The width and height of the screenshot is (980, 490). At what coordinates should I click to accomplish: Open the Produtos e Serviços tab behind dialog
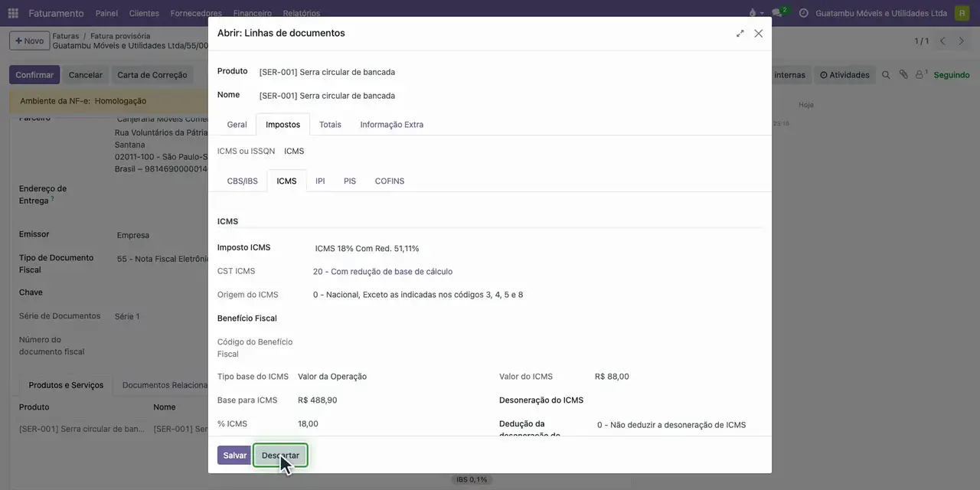point(66,385)
